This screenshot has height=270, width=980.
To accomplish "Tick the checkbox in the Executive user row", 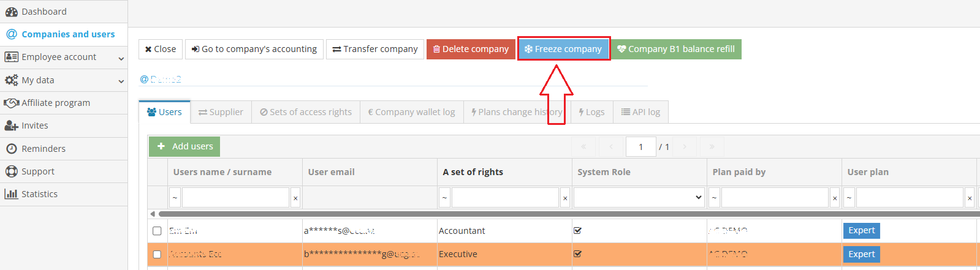I will click(x=157, y=254).
